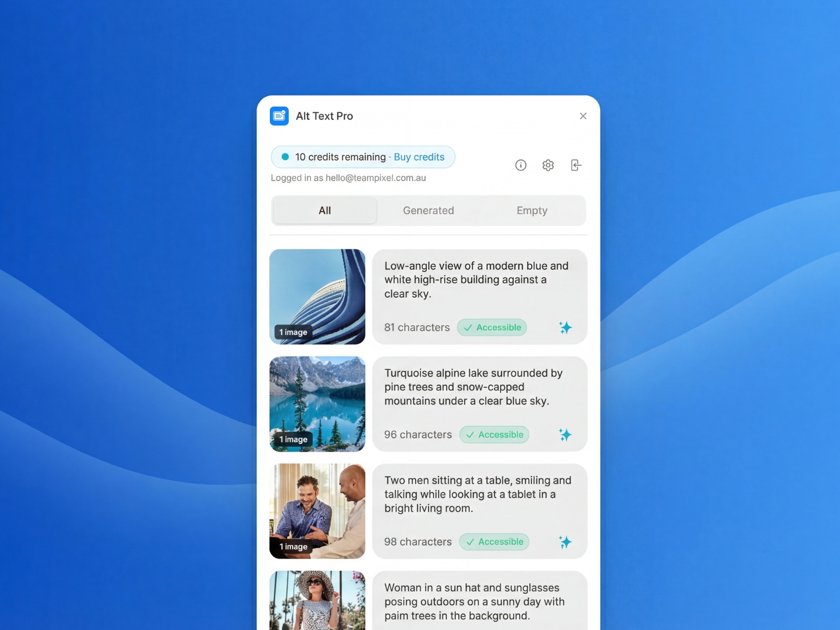Click the Buy credits link
This screenshot has width=840, height=630.
click(x=419, y=156)
